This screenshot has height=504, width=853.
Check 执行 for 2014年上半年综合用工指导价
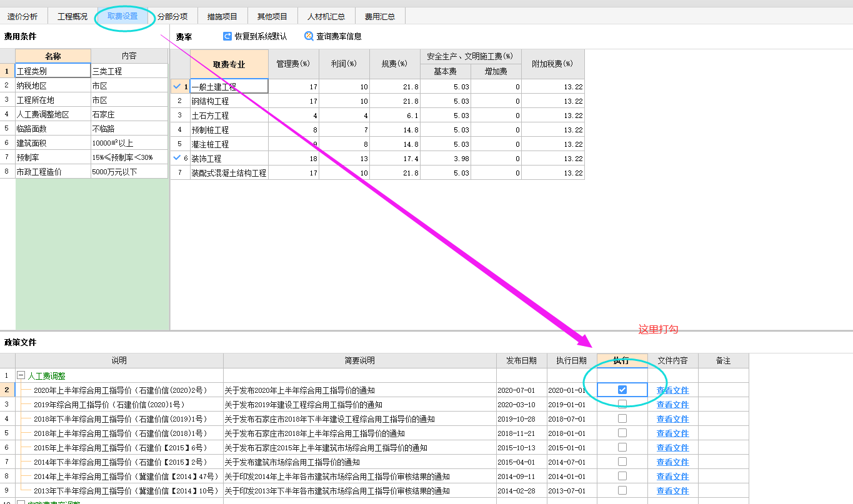click(622, 476)
